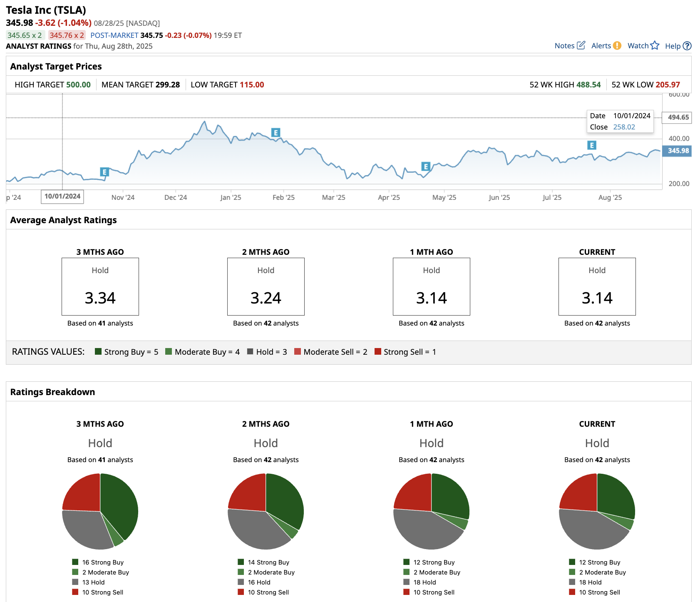Image resolution: width=700 pixels, height=602 pixels.
Task: Click the 16 Hold legend entry
Action: point(254,582)
